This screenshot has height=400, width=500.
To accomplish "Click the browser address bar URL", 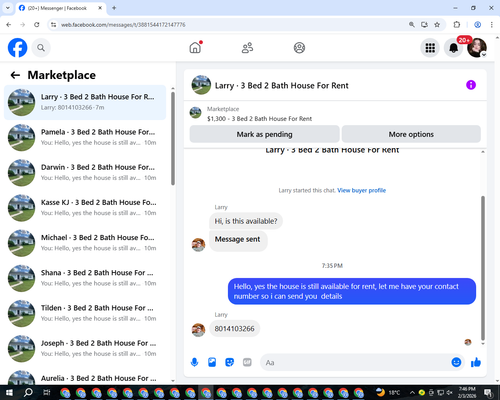I will pos(123,25).
